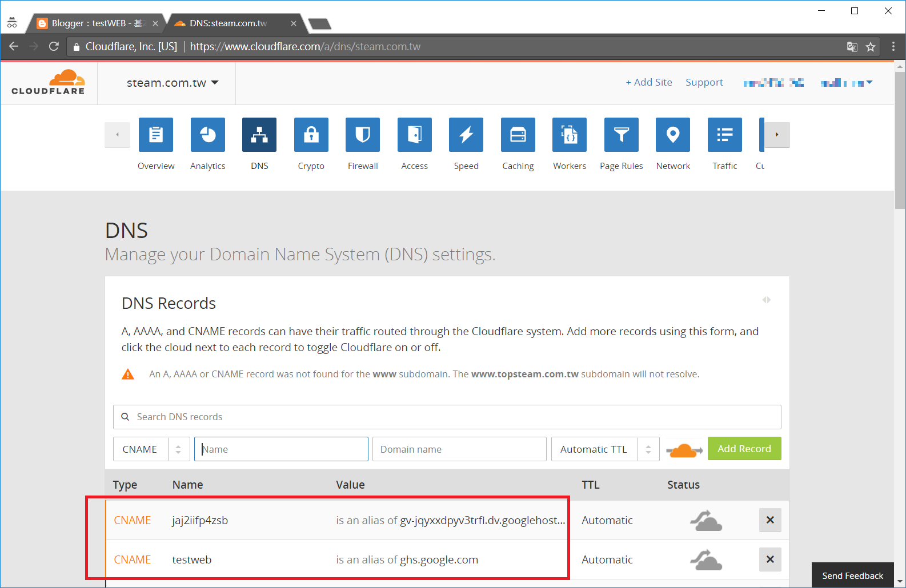This screenshot has height=588, width=906.
Task: Switch to the Blogger testWEB tab
Action: click(96, 23)
